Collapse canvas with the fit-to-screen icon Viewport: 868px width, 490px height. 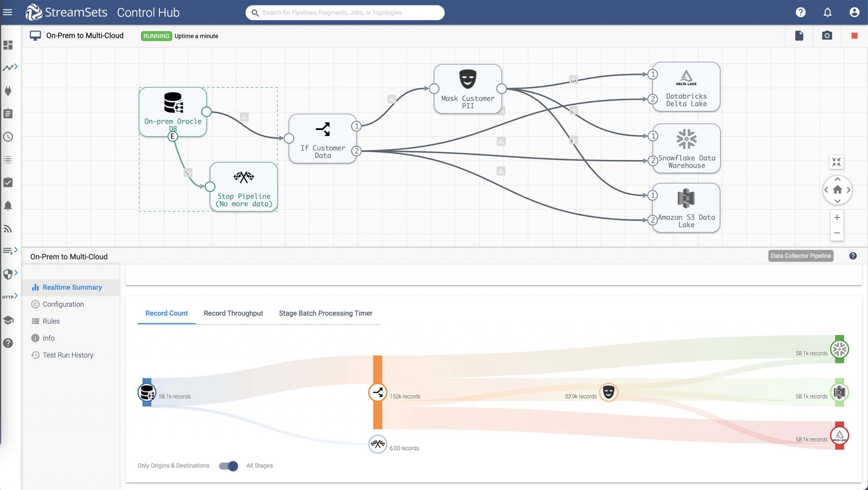[x=836, y=162]
